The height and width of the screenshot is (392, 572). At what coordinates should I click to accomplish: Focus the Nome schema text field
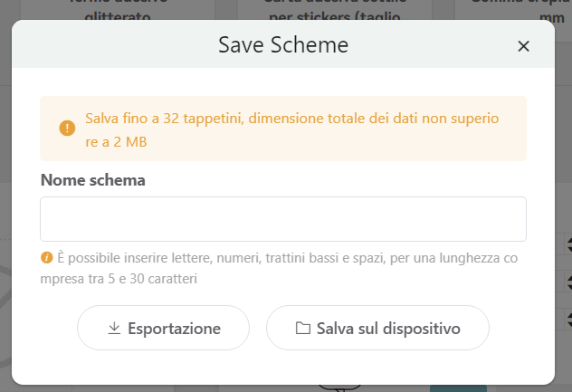point(283,219)
